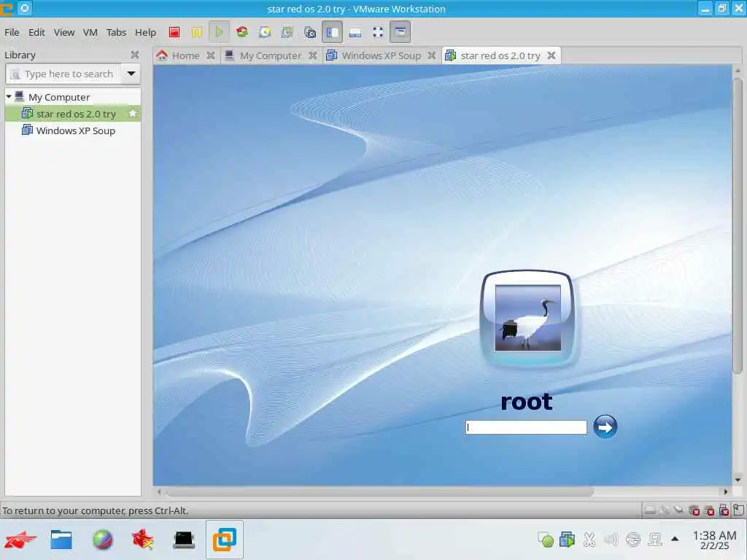The width and height of the screenshot is (747, 560).
Task: Collapse the My Computer tree node
Action: [x=9, y=97]
